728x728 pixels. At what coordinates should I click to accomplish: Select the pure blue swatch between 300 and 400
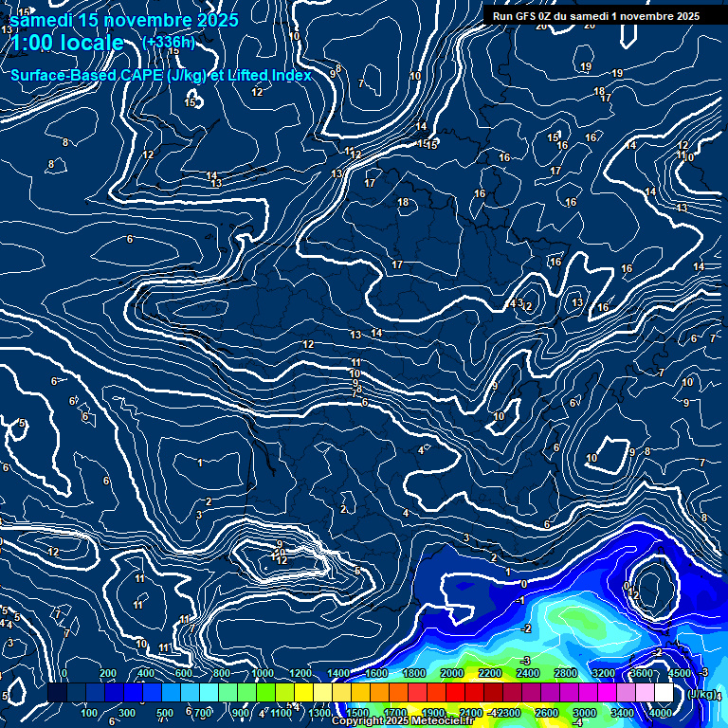coord(134,692)
